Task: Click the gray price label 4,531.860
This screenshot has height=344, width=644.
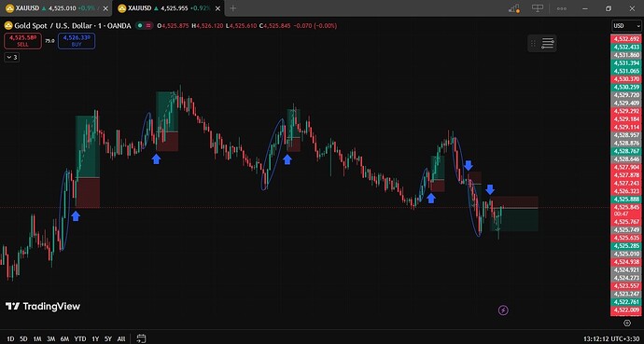Action: [x=626, y=55]
